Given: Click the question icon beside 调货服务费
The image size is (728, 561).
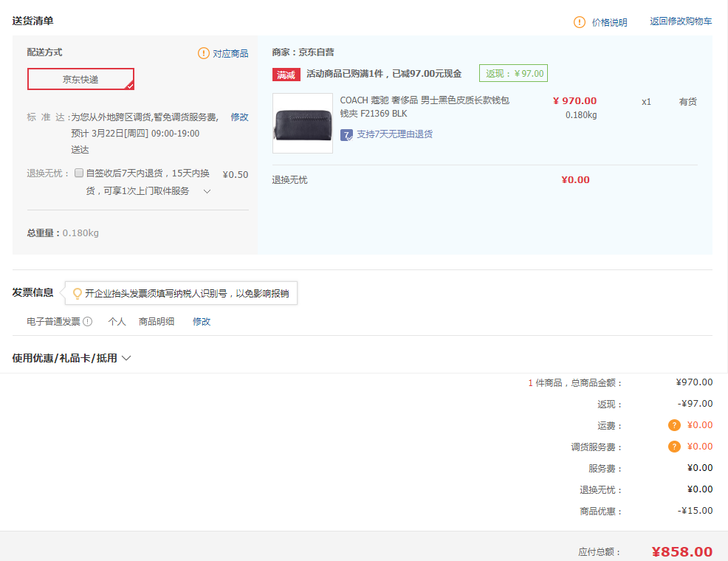Looking at the screenshot, I should [674, 447].
